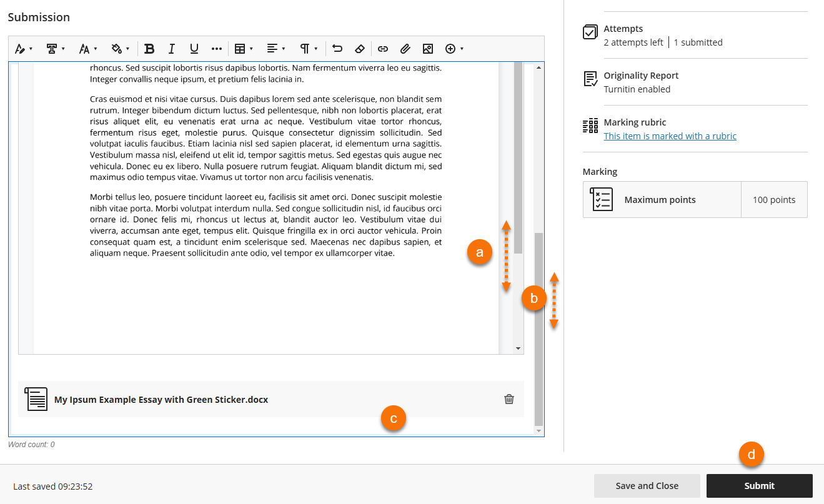Open the rubric via its link
The height and width of the screenshot is (504, 824).
tap(670, 136)
